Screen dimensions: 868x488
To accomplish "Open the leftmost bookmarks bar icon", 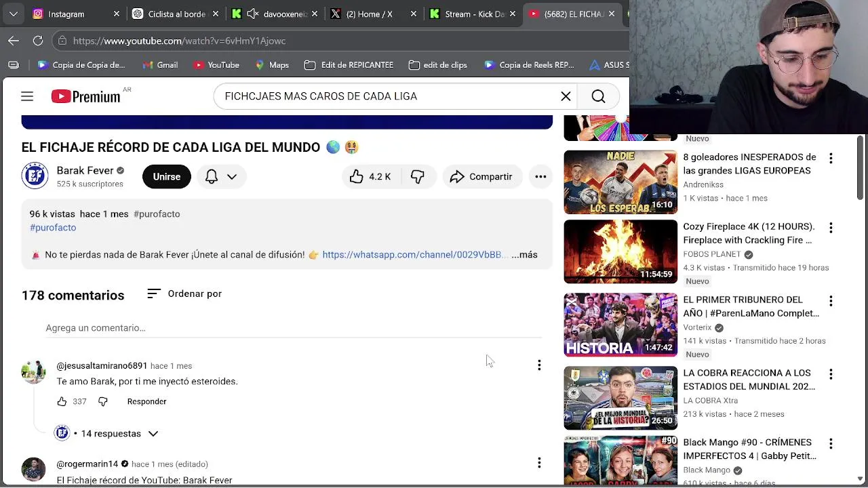I will coord(14,65).
